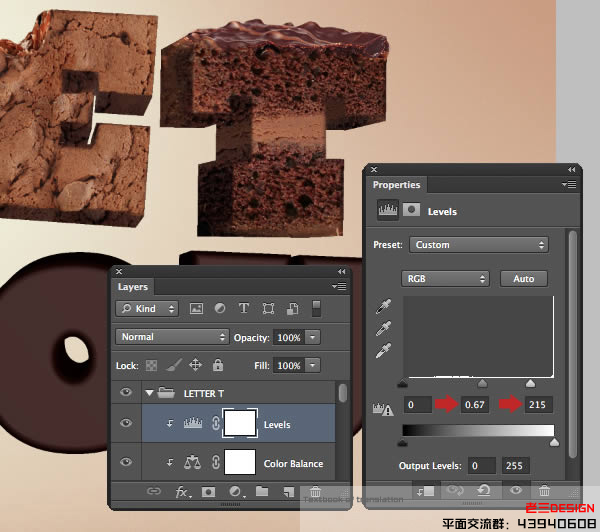Click the pixel layer filter icon
Viewport: 600px width, 532px height.
pyautogui.click(x=196, y=309)
